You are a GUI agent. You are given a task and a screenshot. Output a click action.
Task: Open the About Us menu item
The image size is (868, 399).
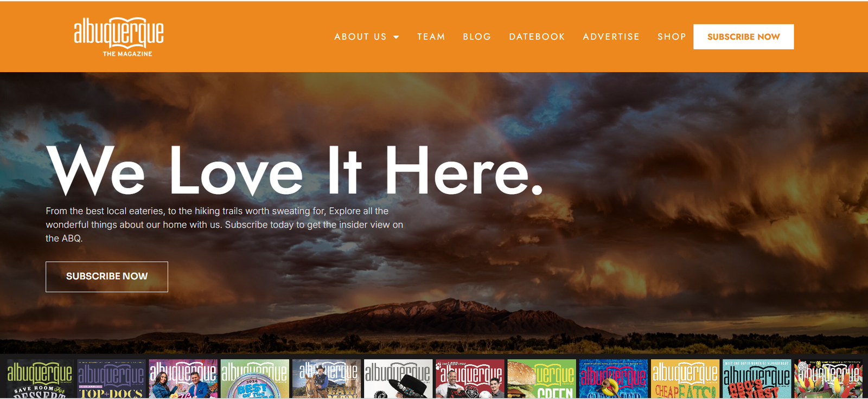pyautogui.click(x=360, y=37)
